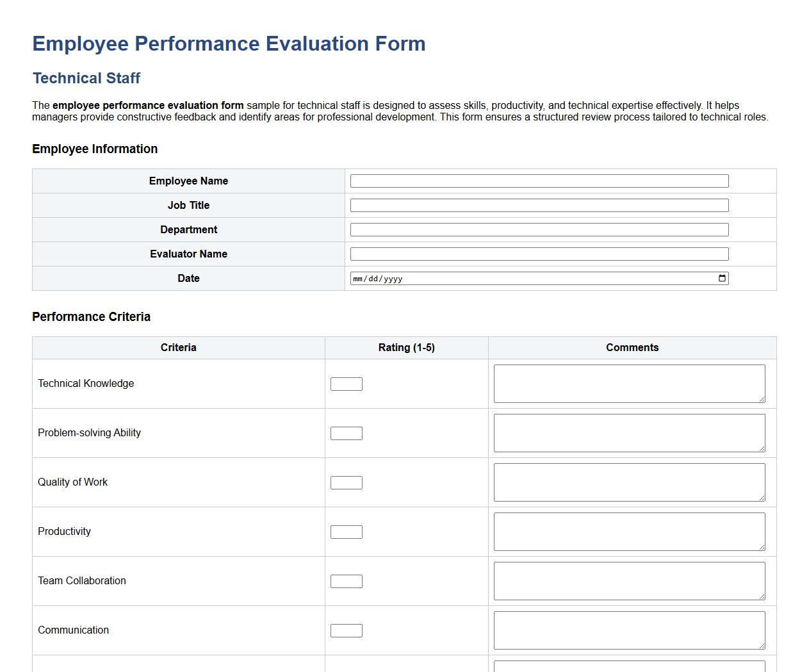
Task: Select the Date row label
Action: tap(188, 278)
